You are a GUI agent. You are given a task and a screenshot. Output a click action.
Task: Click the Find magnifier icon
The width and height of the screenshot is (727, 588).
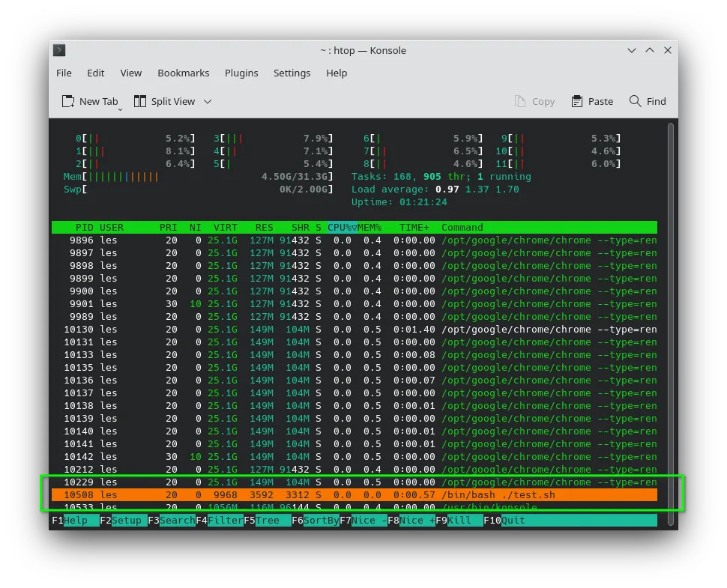click(x=635, y=101)
